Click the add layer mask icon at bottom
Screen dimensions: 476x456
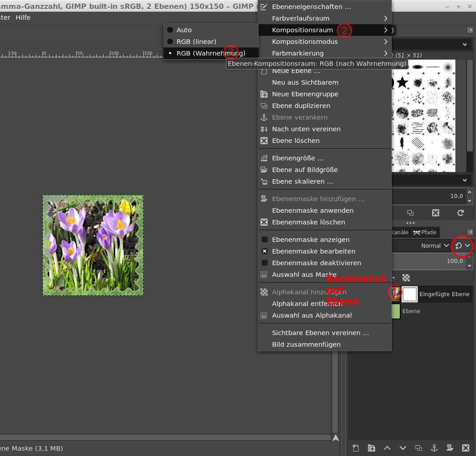[x=450, y=448]
